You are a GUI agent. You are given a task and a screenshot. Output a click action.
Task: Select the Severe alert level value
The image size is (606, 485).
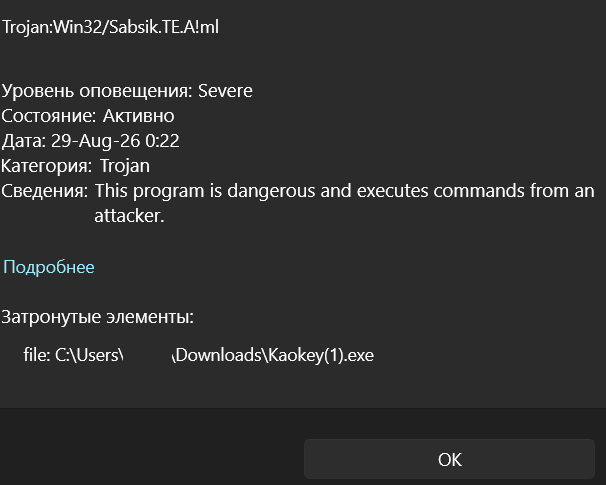point(225,91)
